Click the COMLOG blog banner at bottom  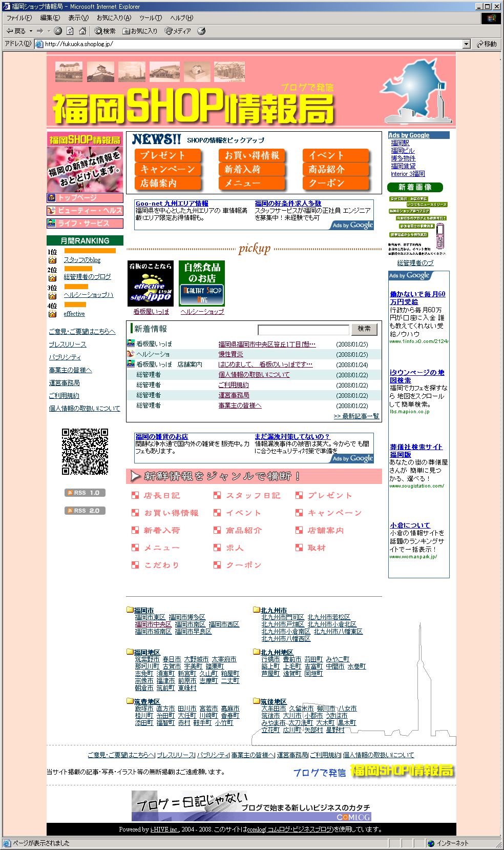click(251, 806)
